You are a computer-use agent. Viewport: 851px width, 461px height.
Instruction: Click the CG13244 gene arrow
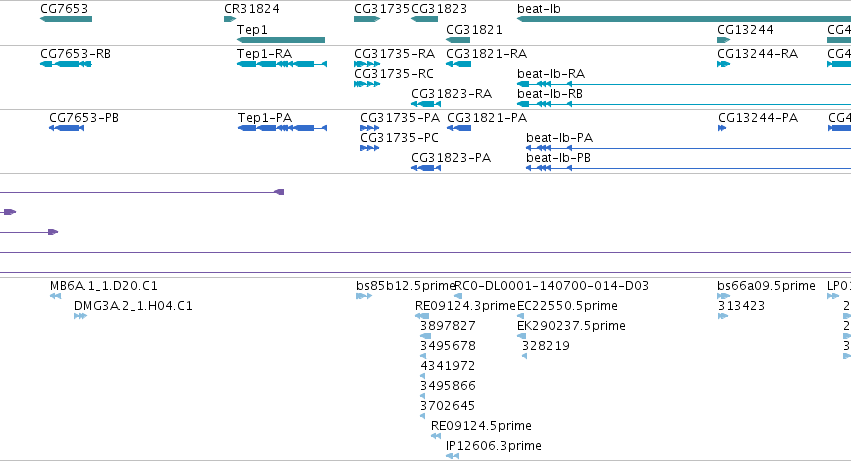(x=723, y=40)
